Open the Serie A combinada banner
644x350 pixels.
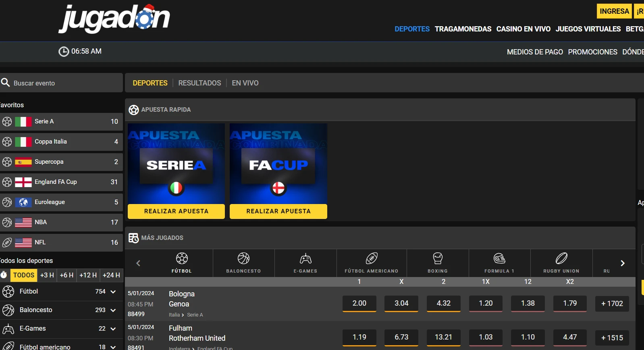pos(176,164)
